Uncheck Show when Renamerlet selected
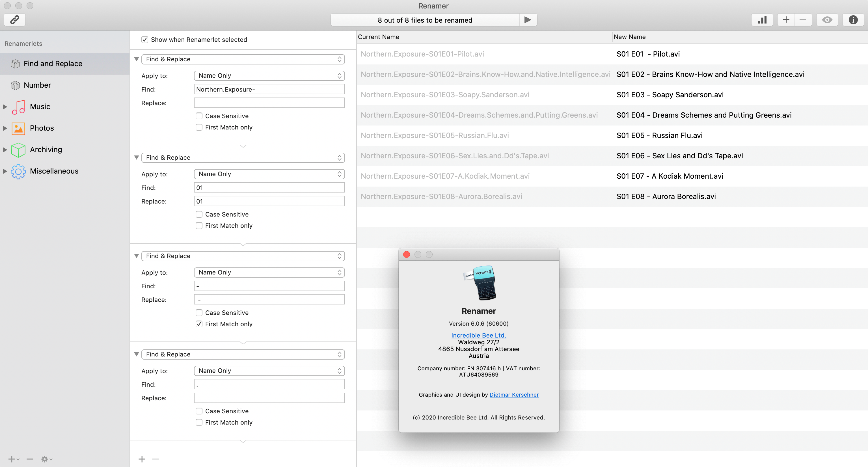This screenshot has width=868, height=467. pyautogui.click(x=145, y=40)
